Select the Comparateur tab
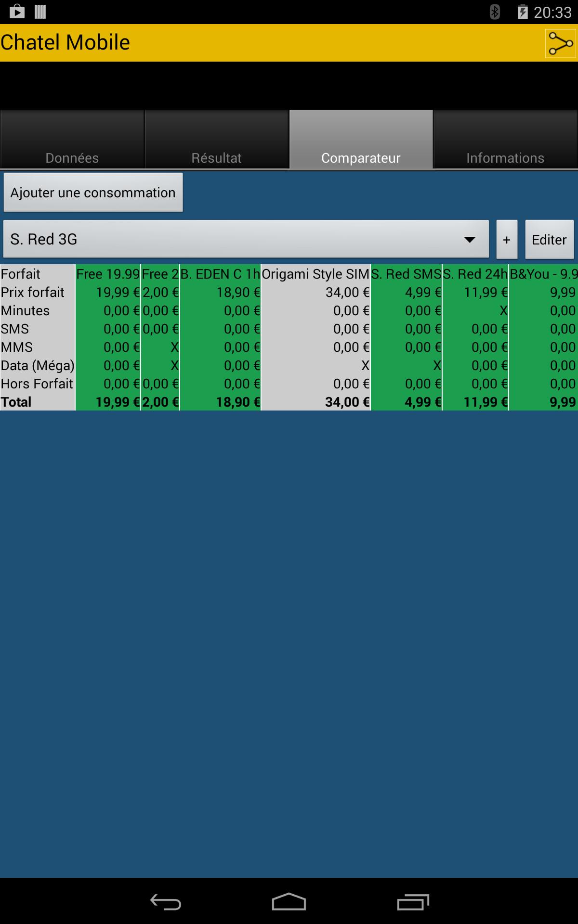 pyautogui.click(x=361, y=140)
